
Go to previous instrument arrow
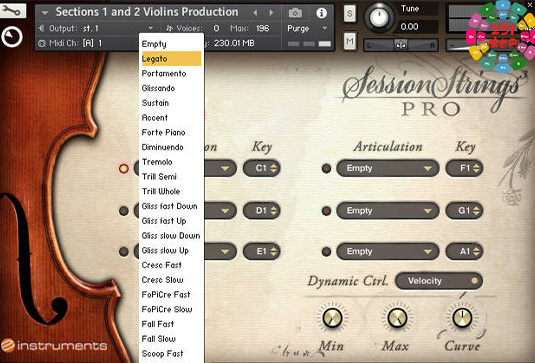[x=255, y=13]
